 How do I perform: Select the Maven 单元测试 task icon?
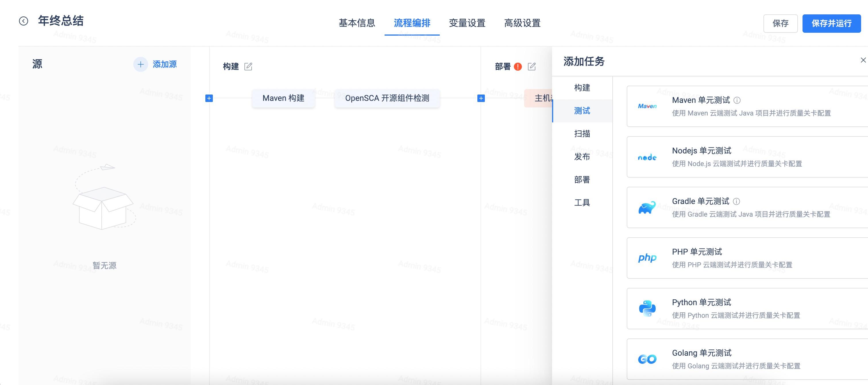(x=647, y=106)
